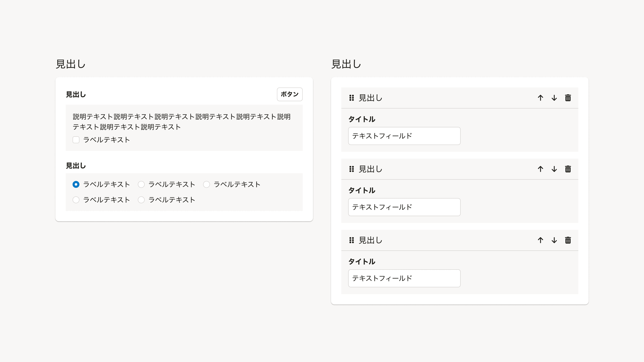Viewport: 644px width, 362px height.
Task: Remove the second section with its trash icon
Action: pyautogui.click(x=568, y=169)
